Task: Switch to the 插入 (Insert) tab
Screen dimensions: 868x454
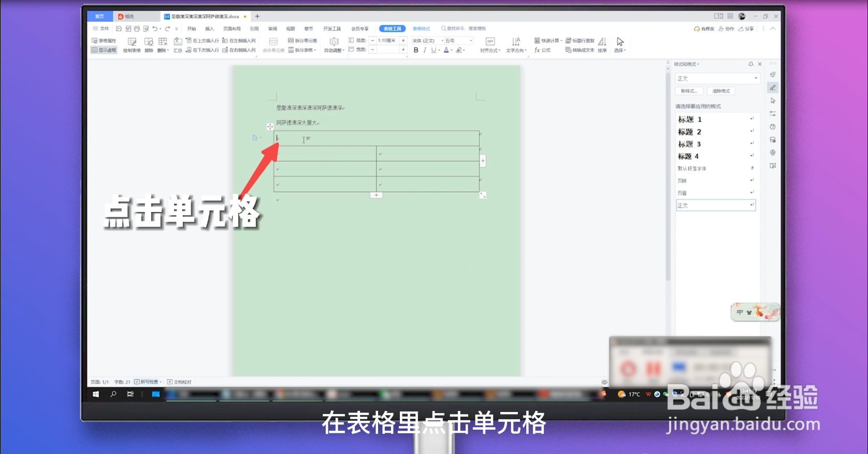Action: pyautogui.click(x=209, y=29)
